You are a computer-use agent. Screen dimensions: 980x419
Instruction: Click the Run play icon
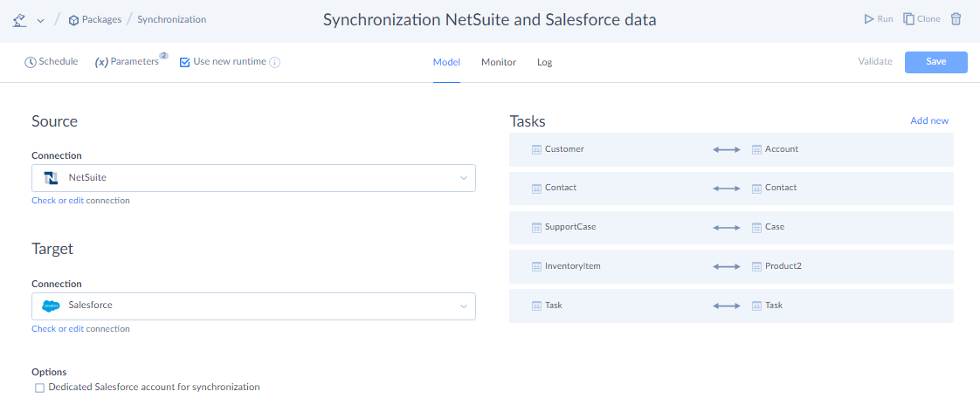tap(868, 18)
